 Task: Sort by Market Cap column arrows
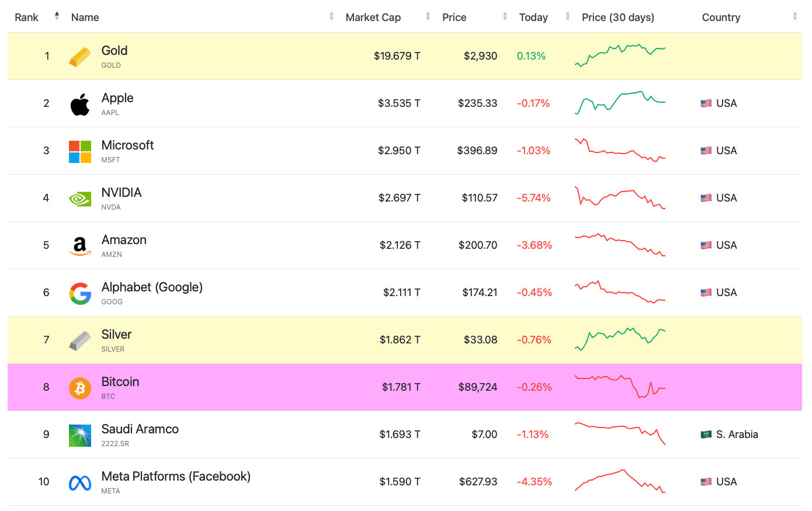pos(428,16)
